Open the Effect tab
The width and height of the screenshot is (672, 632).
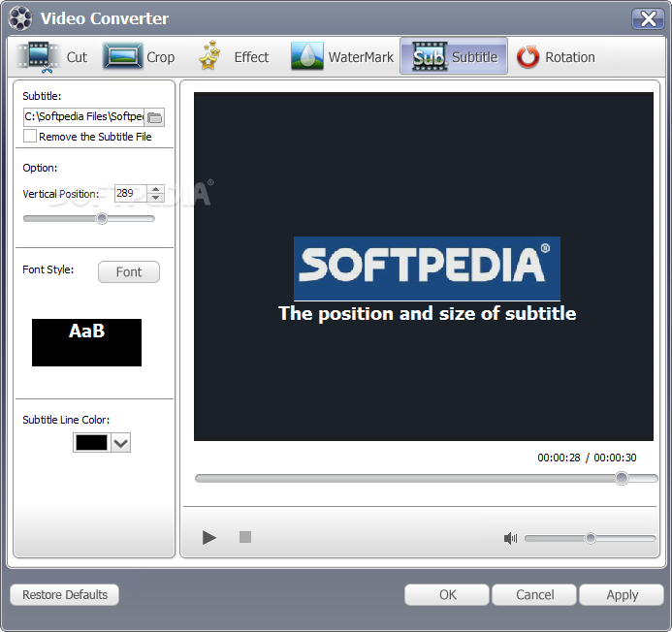point(234,57)
